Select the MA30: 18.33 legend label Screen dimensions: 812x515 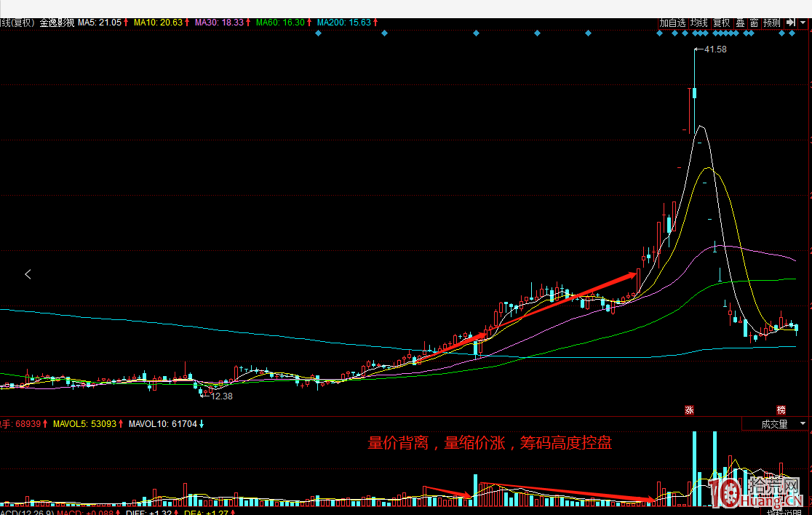(x=219, y=23)
